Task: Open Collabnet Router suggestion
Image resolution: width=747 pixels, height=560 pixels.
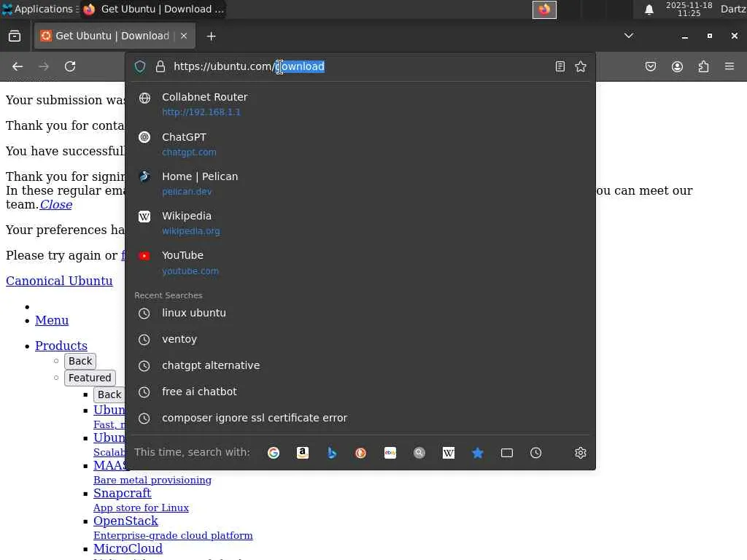Action: coord(360,104)
